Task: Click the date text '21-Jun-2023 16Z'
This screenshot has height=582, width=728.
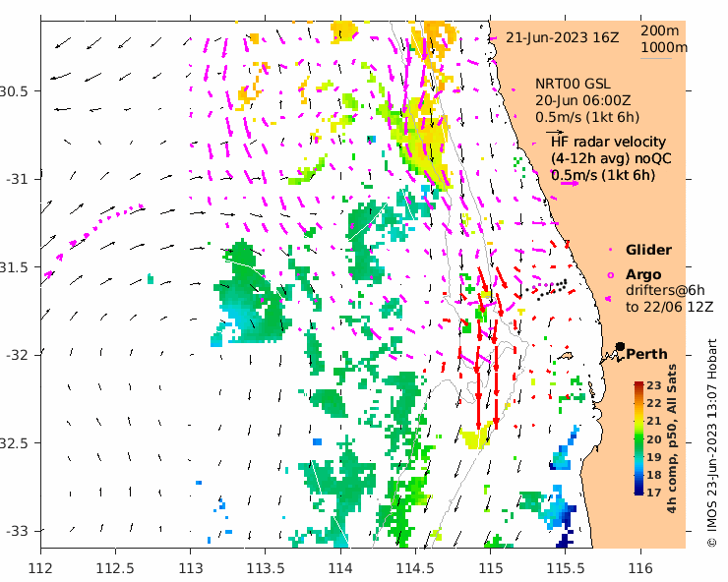Action: [563, 37]
